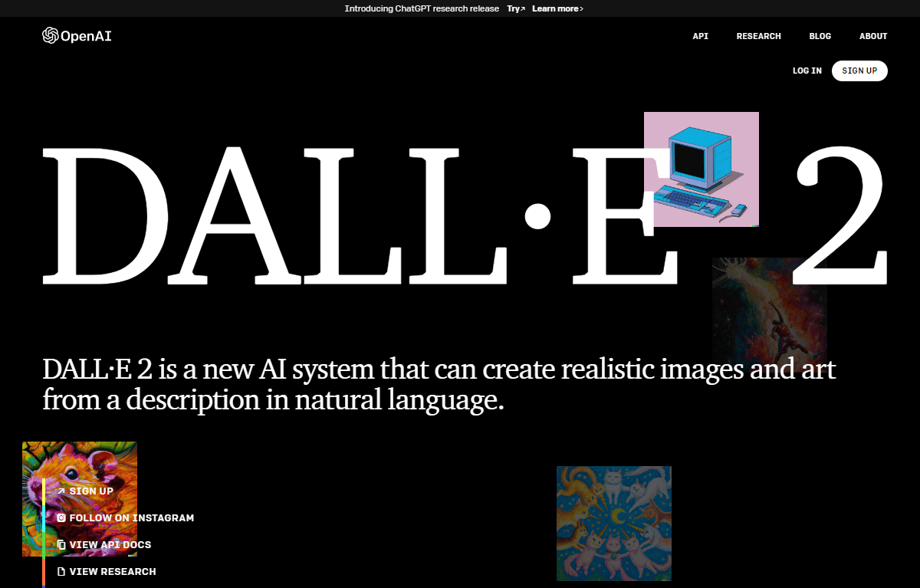Click Learn more in the top banner
The width and height of the screenshot is (920, 588).
[x=557, y=8]
